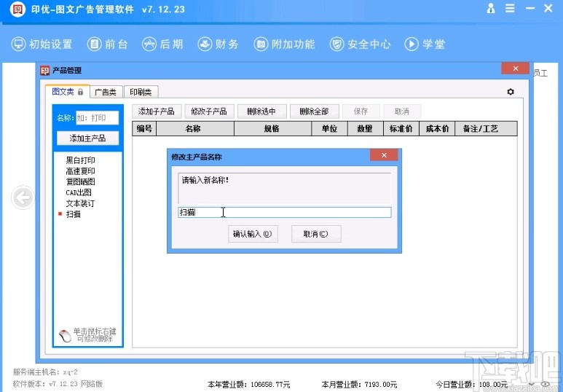The height and width of the screenshot is (392, 563).
Task: Click the 今日营业额 status text
Action: 471,385
